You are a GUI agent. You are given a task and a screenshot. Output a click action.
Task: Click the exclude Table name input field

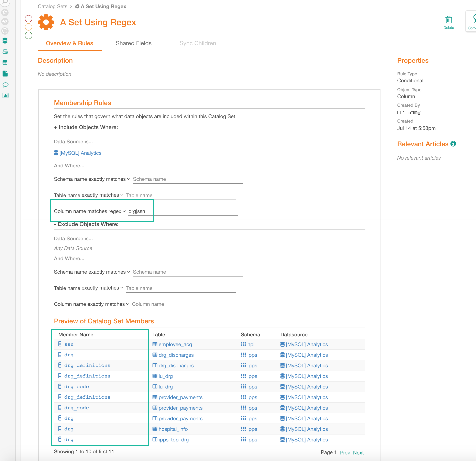click(x=181, y=288)
